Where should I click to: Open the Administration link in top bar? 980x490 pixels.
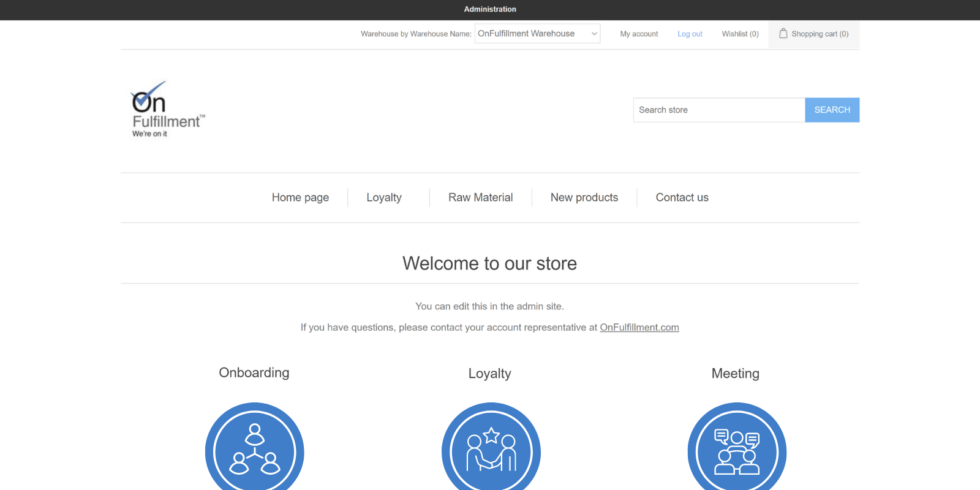490,9
